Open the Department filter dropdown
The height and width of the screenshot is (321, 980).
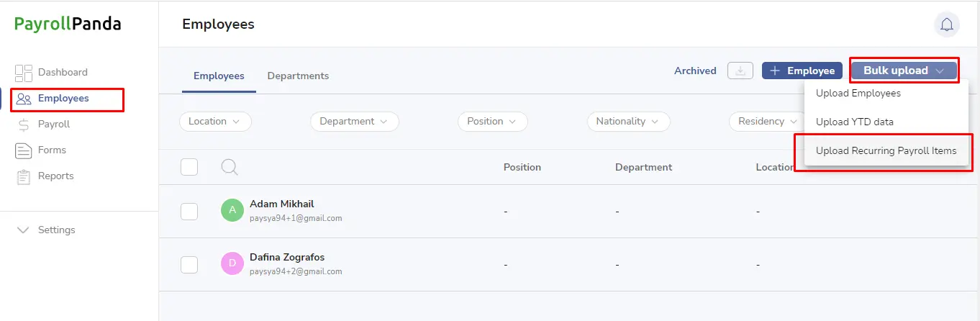tap(355, 122)
